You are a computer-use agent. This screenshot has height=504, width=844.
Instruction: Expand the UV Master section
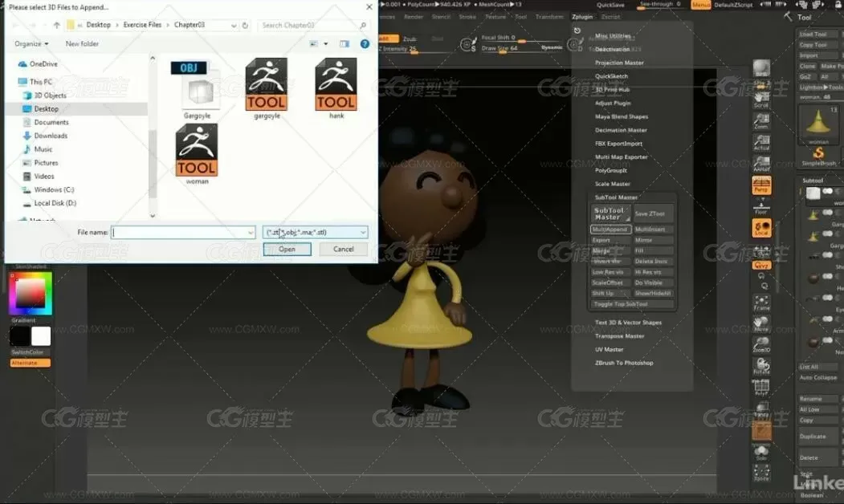609,350
